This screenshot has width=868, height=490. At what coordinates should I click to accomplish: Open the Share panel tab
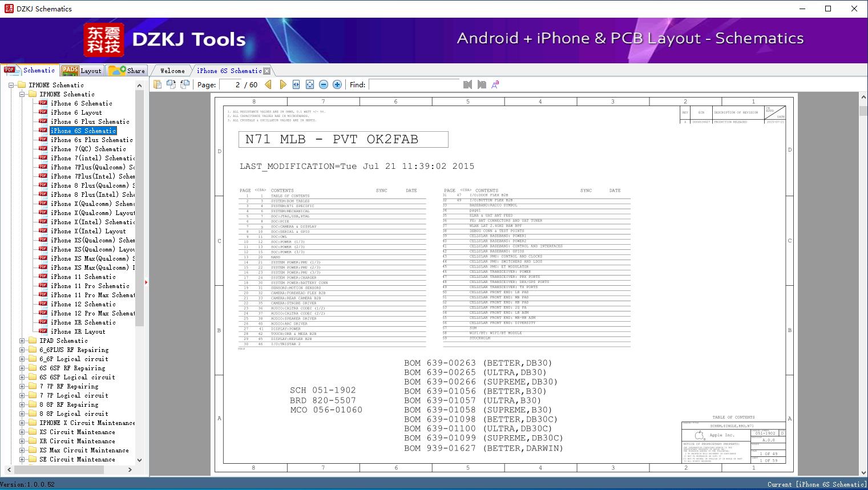pyautogui.click(x=127, y=71)
